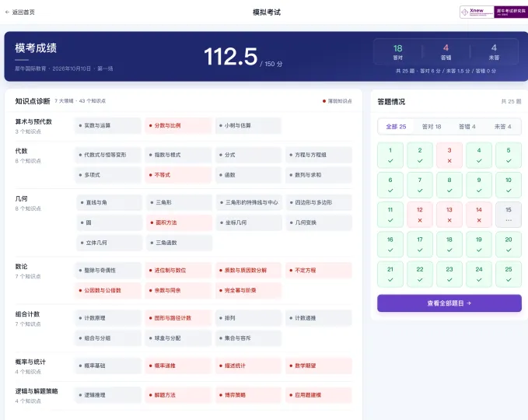Select question 16 in the answer grid
Screen dimensions: 528x420
tap(390, 244)
